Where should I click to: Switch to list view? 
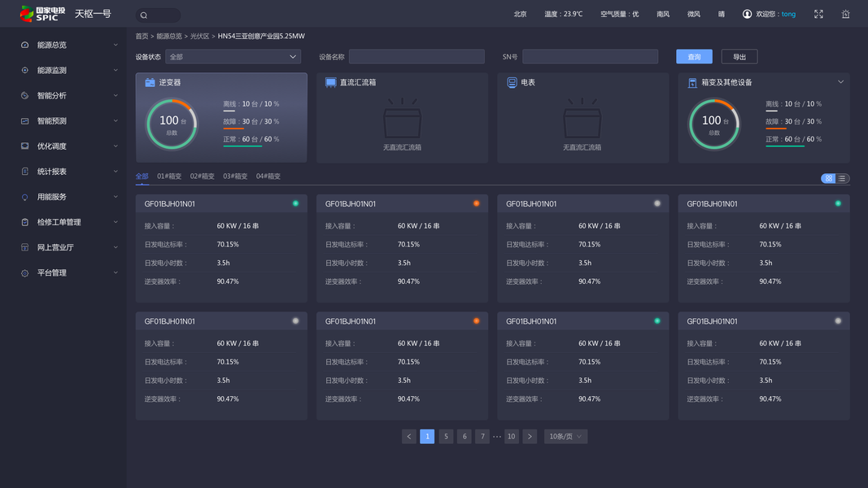tap(842, 178)
